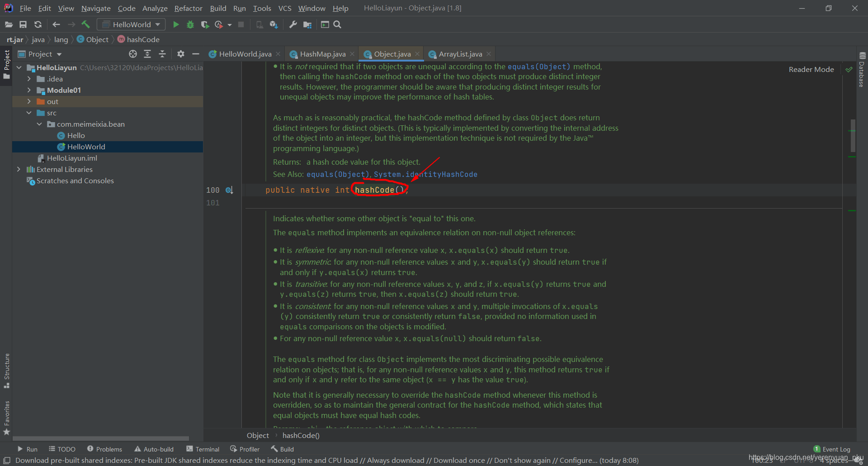This screenshot has width=868, height=466.
Task: Toggle the Structure tool window
Action: 6,371
